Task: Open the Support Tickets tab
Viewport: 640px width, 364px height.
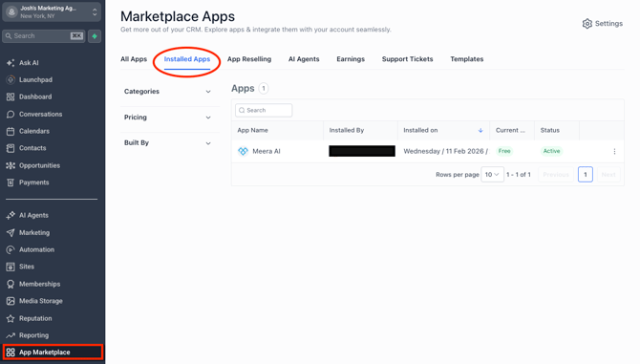Action: [x=407, y=59]
